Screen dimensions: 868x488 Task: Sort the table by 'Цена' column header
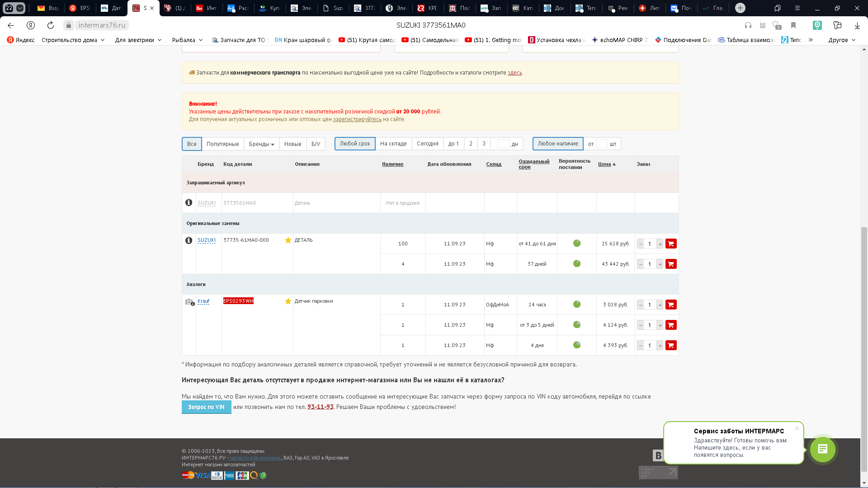604,164
